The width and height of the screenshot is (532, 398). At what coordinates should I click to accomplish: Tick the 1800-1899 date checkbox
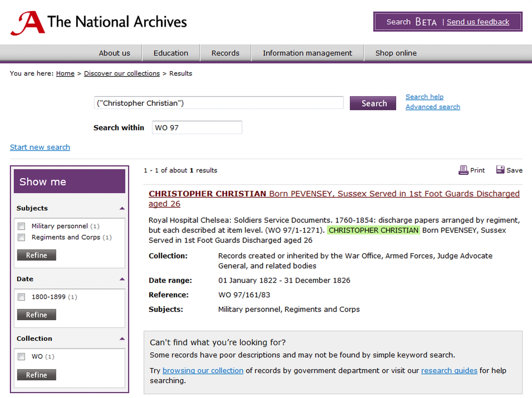point(21,297)
